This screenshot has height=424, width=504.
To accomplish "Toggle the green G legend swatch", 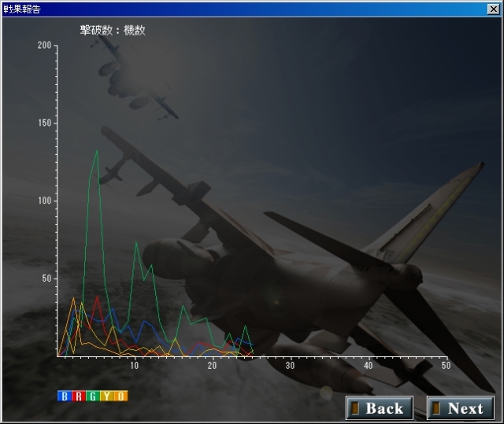I will point(93,396).
